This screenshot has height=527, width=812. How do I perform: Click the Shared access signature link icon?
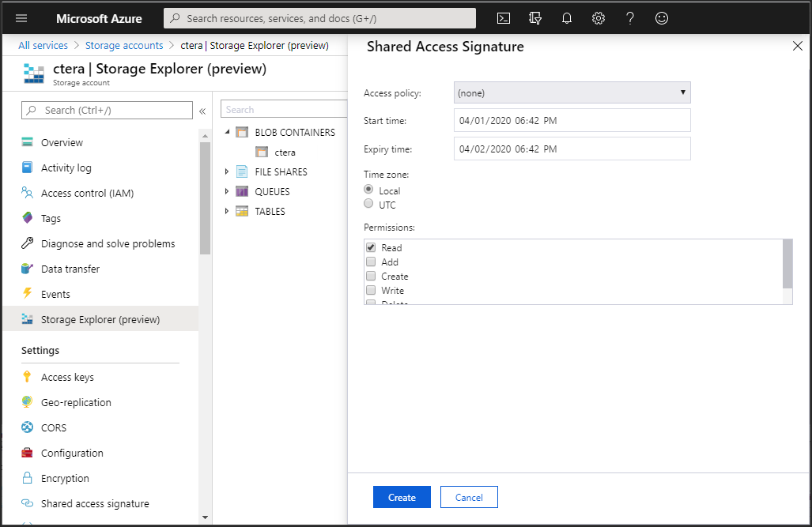[x=28, y=503]
